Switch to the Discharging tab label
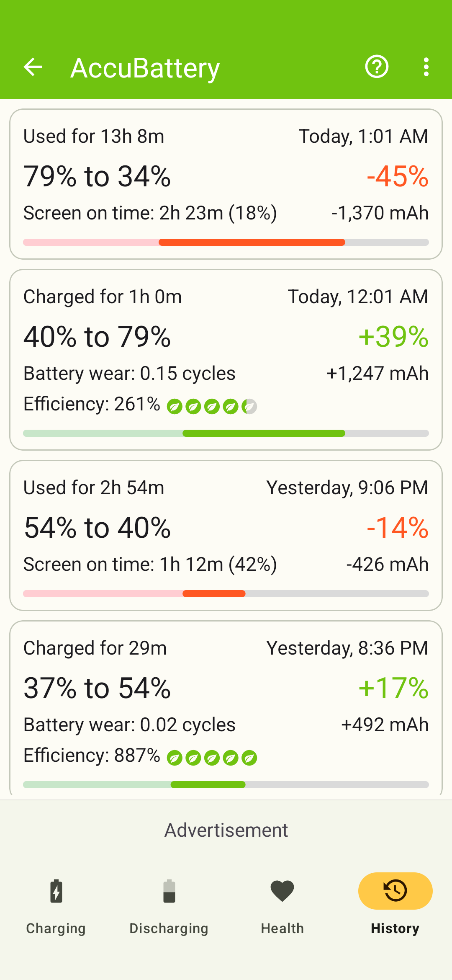Image resolution: width=452 pixels, height=980 pixels. coord(169,928)
